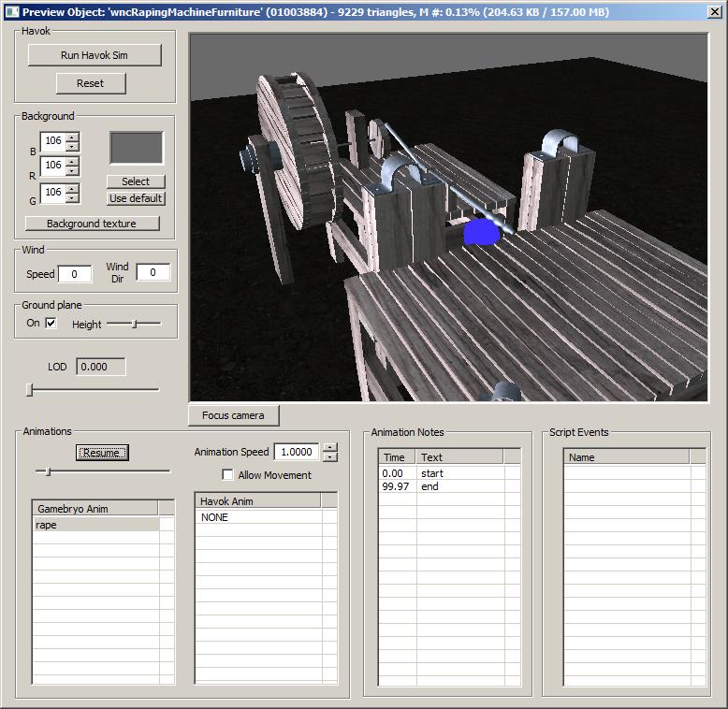This screenshot has width=728, height=709.
Task: Click the ground plane Height slider
Action: tap(134, 324)
